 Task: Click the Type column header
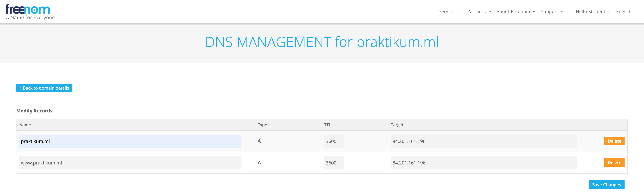[x=262, y=125]
